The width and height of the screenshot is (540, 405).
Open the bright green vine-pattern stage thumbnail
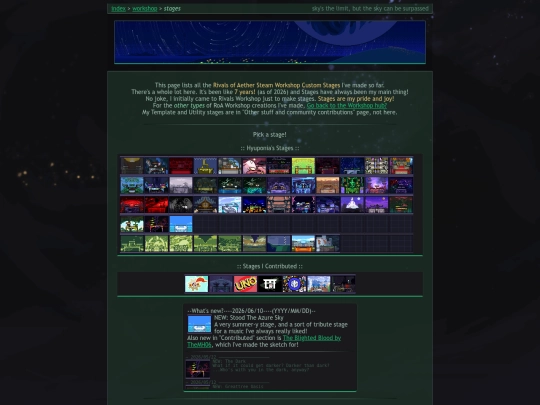352,185
